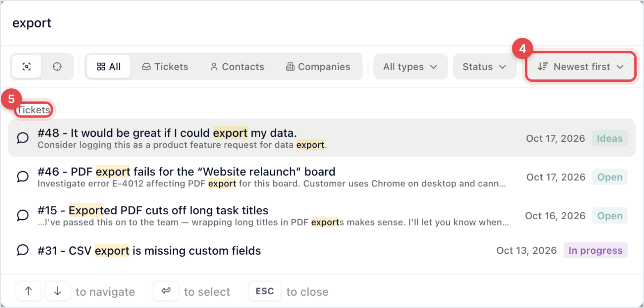Click the Open status badge on ticket #15
This screenshot has height=308, width=644.
click(x=610, y=216)
